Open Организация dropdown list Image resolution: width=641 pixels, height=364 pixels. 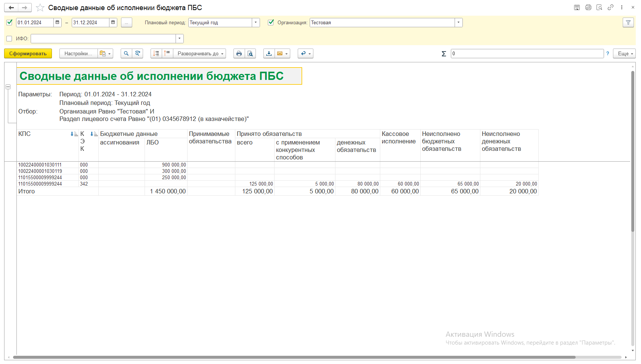coord(459,22)
